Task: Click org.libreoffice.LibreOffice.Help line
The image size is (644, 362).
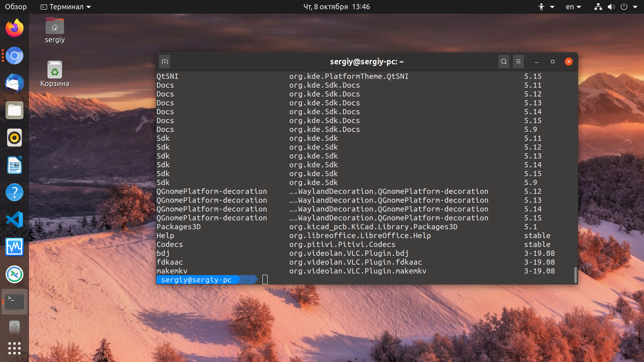Action: tap(360, 236)
